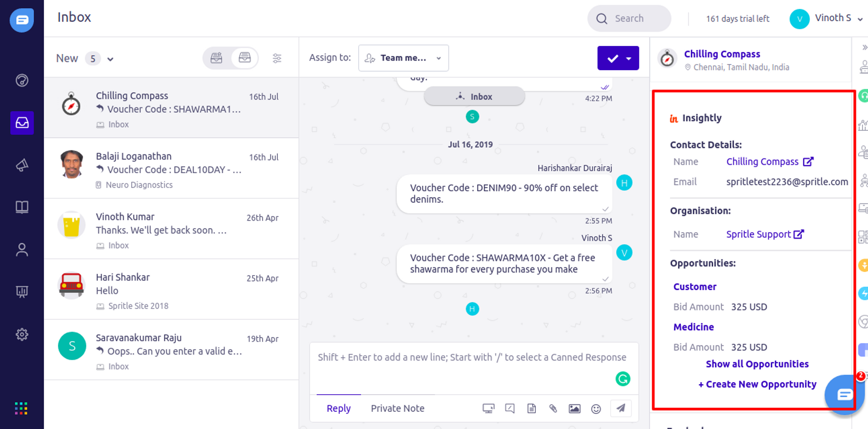Click the DENIM90 voucher message bubble
868x429 pixels.
pyautogui.click(x=504, y=194)
